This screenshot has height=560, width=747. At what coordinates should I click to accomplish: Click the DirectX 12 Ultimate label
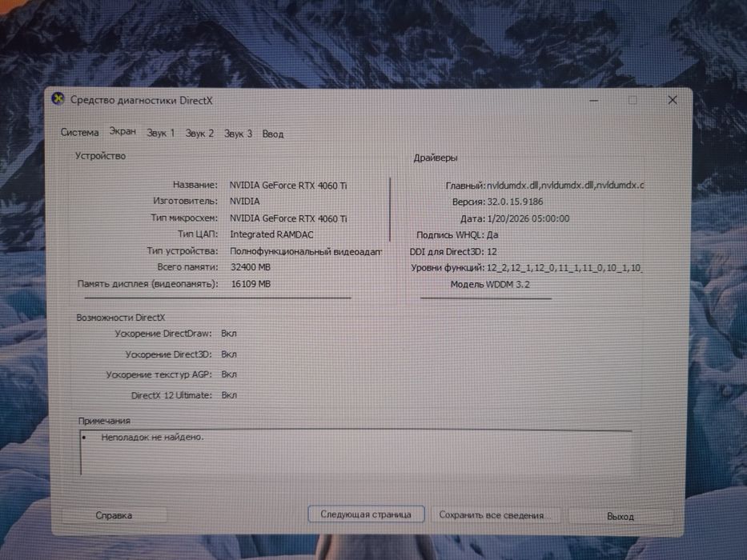point(171,395)
